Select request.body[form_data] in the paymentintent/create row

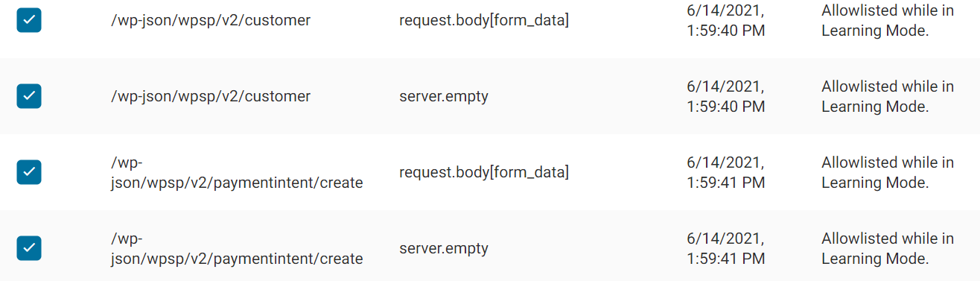click(x=484, y=172)
